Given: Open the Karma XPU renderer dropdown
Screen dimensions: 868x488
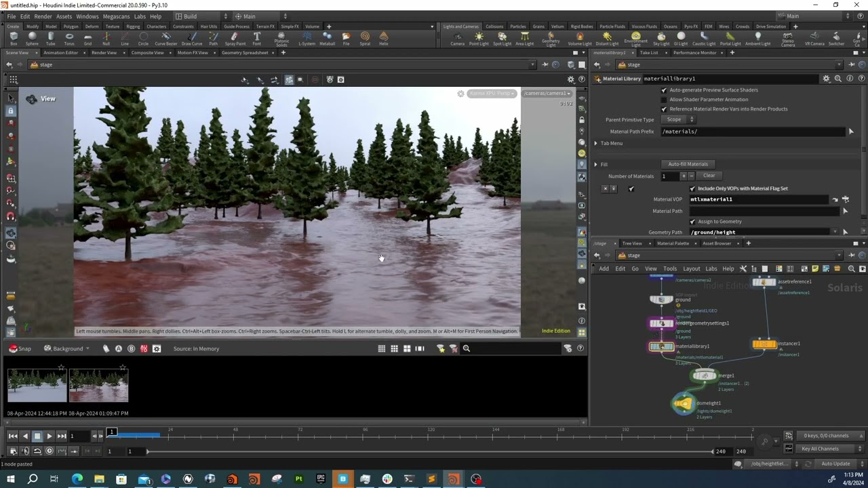Looking at the screenshot, I should 492,94.
